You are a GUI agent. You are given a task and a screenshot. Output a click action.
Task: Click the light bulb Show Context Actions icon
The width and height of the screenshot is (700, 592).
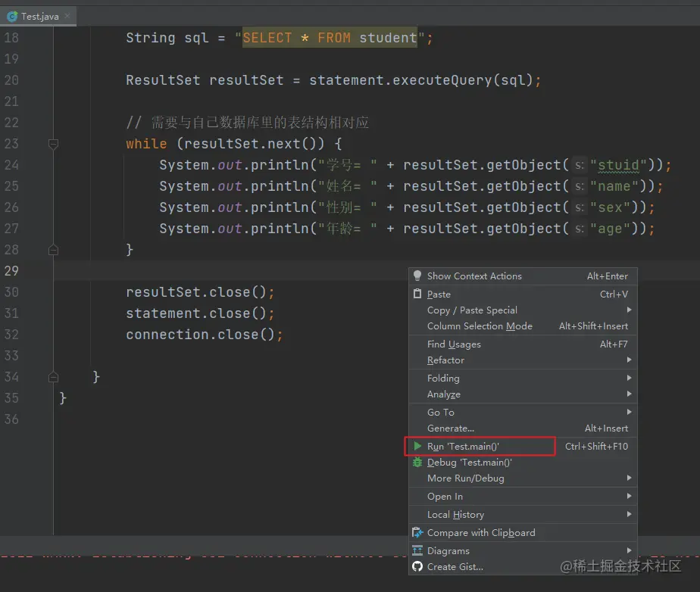(x=417, y=276)
